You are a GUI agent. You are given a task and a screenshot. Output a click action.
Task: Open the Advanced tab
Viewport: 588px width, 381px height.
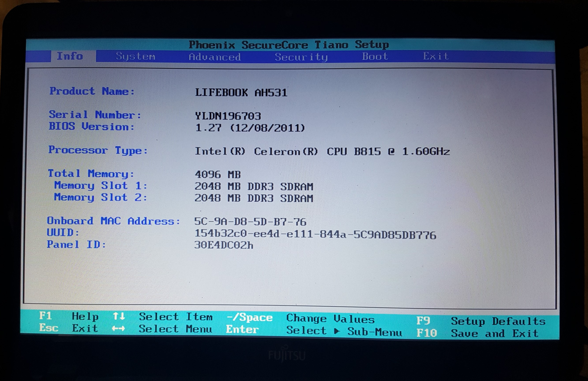pos(214,57)
